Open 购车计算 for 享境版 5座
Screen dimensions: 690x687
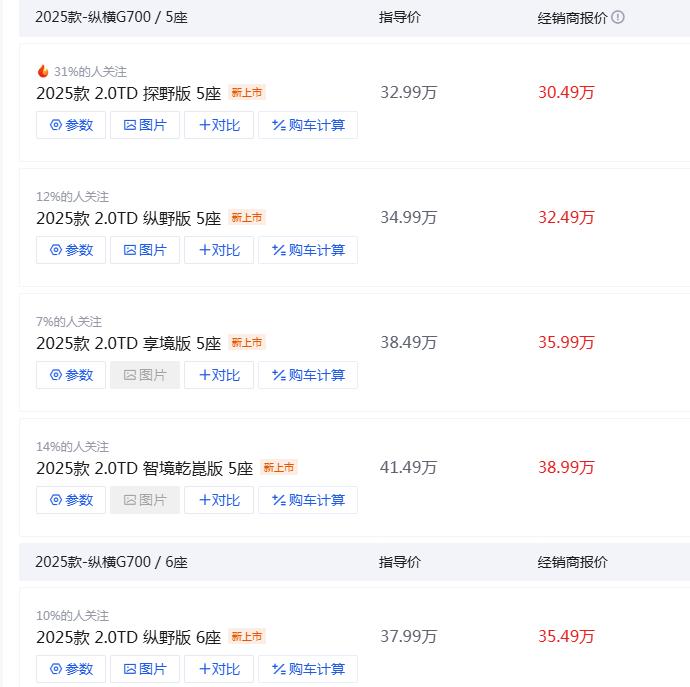tap(308, 375)
